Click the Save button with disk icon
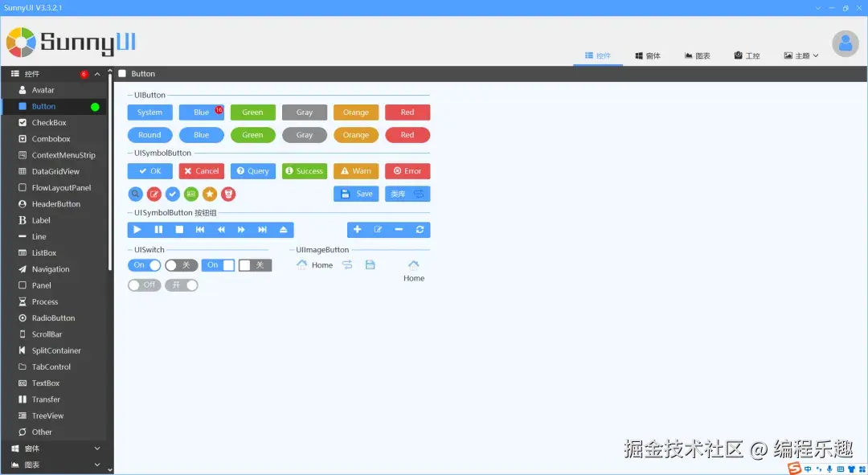 tap(356, 194)
